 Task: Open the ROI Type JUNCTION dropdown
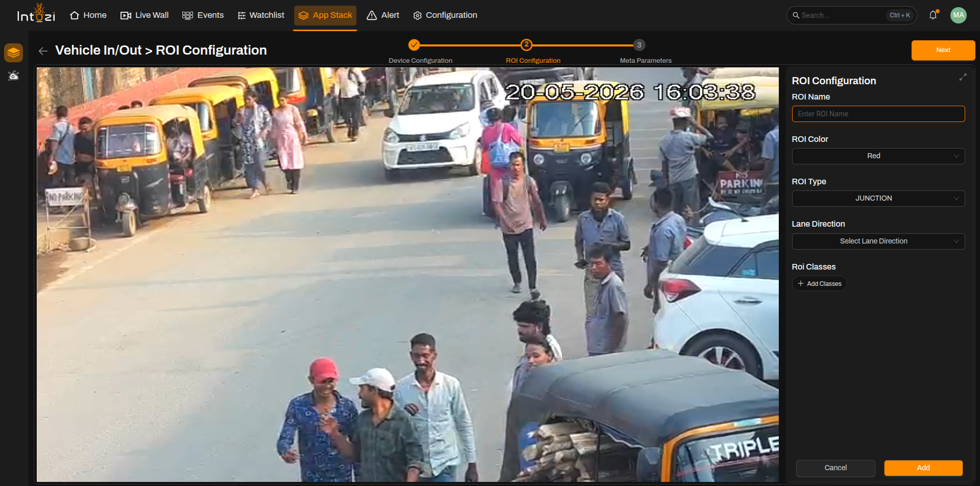878,199
